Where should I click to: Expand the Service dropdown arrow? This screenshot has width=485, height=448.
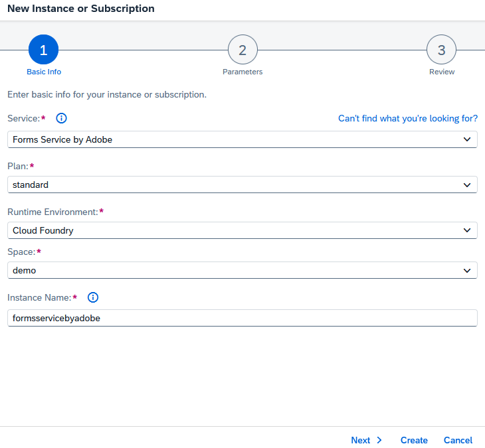[x=467, y=139]
